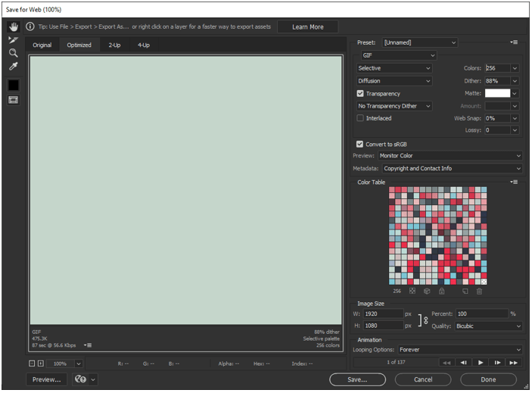Select the Slice Select tool
Image resolution: width=532 pixels, height=393 pixels.
(x=13, y=40)
